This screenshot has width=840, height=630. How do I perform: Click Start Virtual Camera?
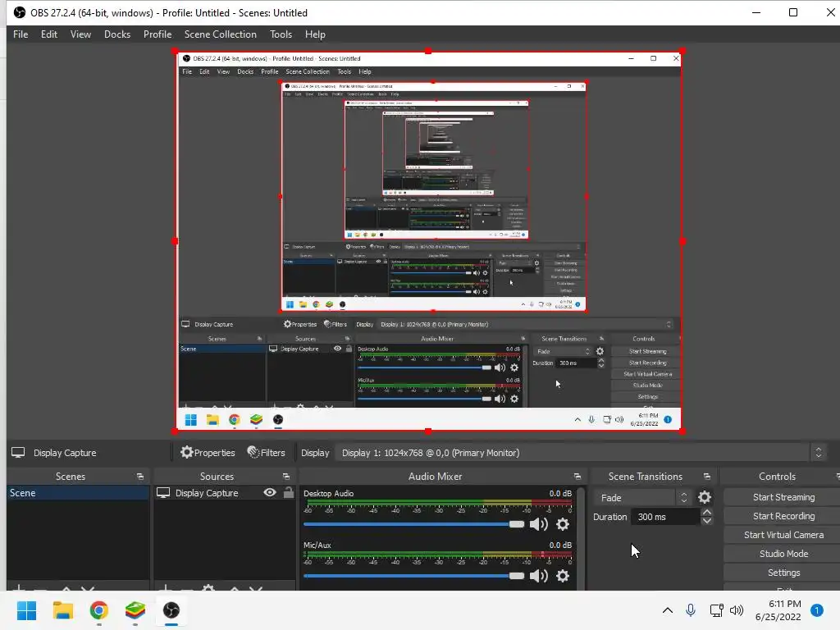pyautogui.click(x=783, y=535)
